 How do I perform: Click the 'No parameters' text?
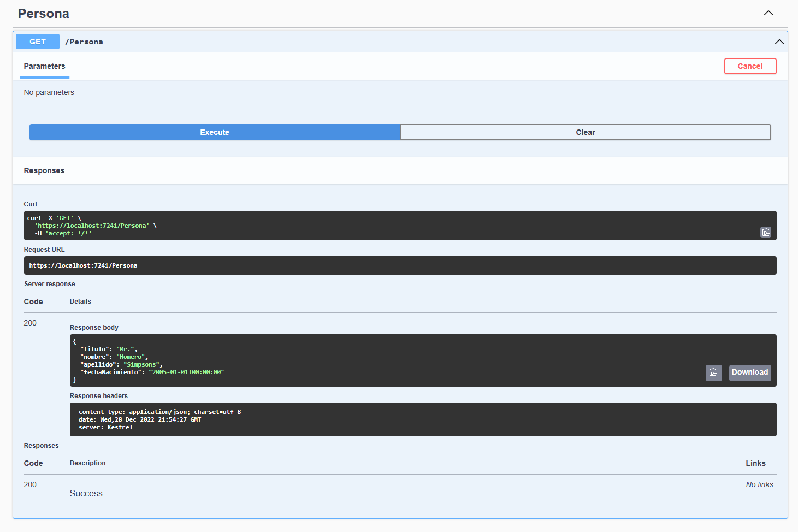(x=49, y=92)
